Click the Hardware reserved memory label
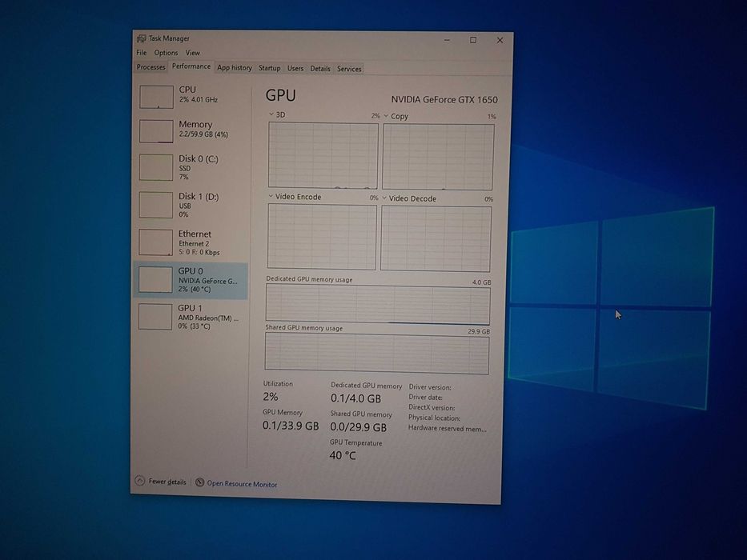The height and width of the screenshot is (560, 747). click(x=447, y=428)
